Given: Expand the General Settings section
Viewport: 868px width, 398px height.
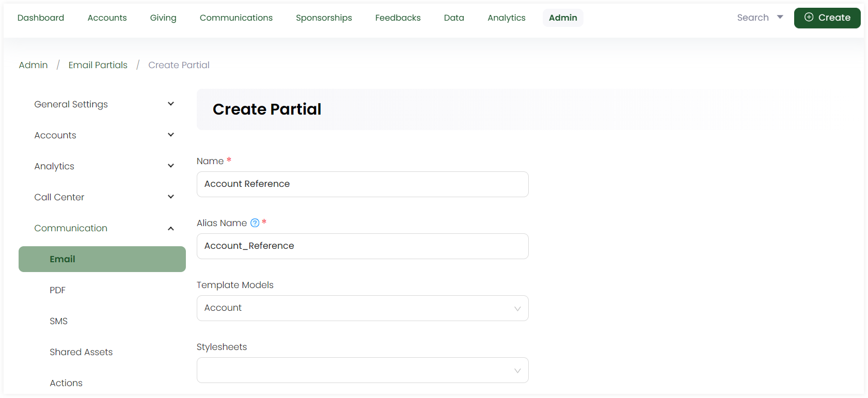Looking at the screenshot, I should pos(102,104).
